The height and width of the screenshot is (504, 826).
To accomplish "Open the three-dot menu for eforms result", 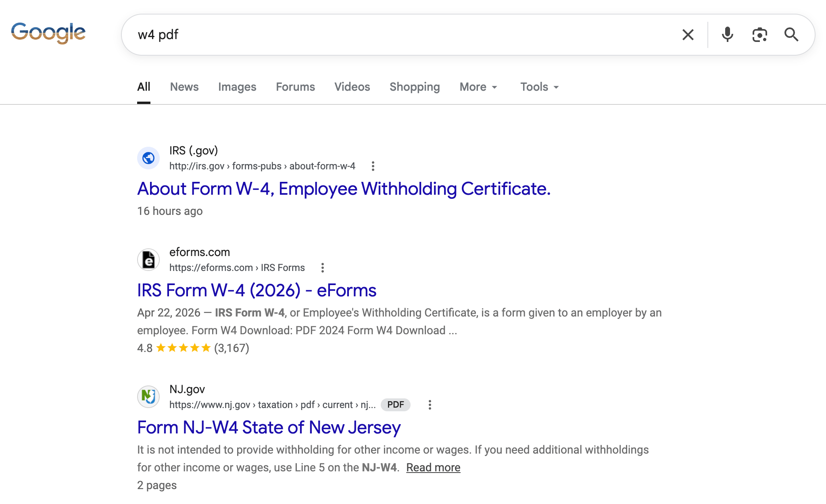I will point(323,268).
